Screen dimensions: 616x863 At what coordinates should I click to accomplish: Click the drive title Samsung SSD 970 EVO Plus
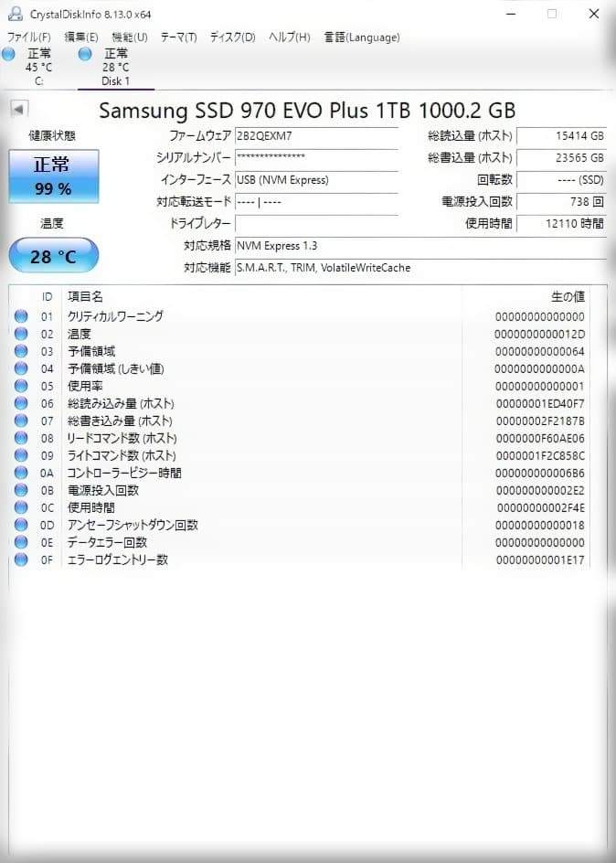coord(307,111)
